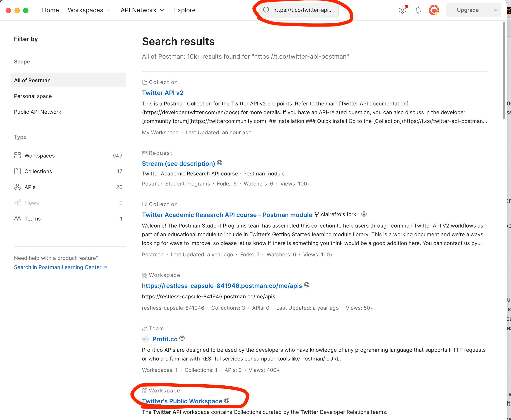This screenshot has width=511, height=420.
Task: Click 'My Workspace' under Twitter API v2
Action: pos(160,132)
